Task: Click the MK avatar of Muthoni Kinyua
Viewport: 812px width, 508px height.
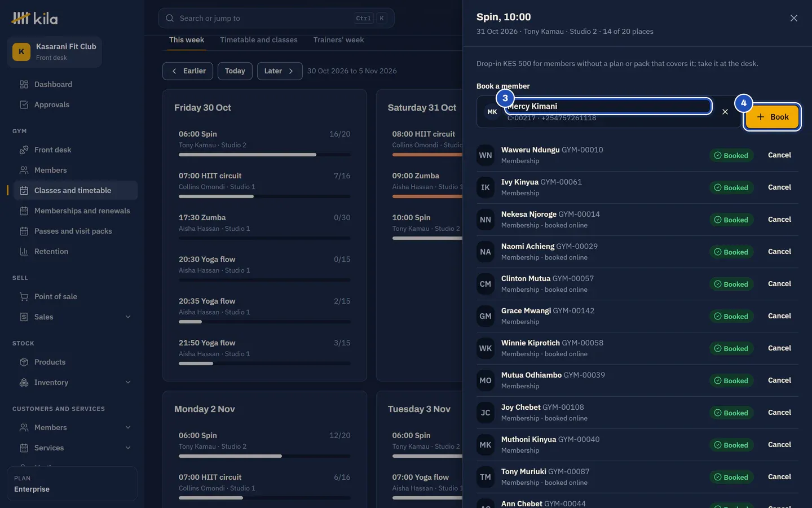Action: tap(486, 445)
